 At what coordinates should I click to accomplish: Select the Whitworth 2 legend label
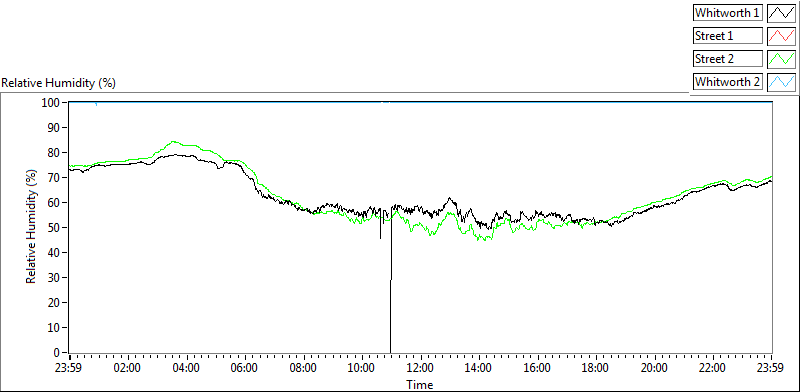727,81
